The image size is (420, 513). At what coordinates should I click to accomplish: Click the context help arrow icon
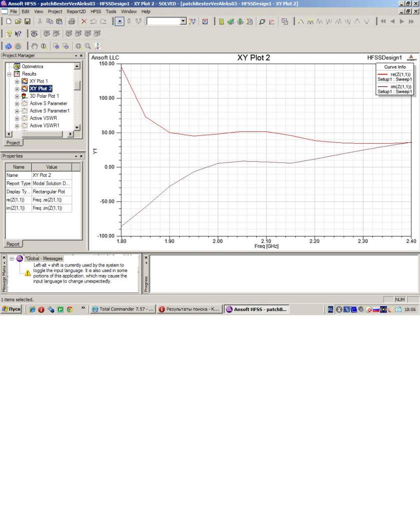pos(18,34)
